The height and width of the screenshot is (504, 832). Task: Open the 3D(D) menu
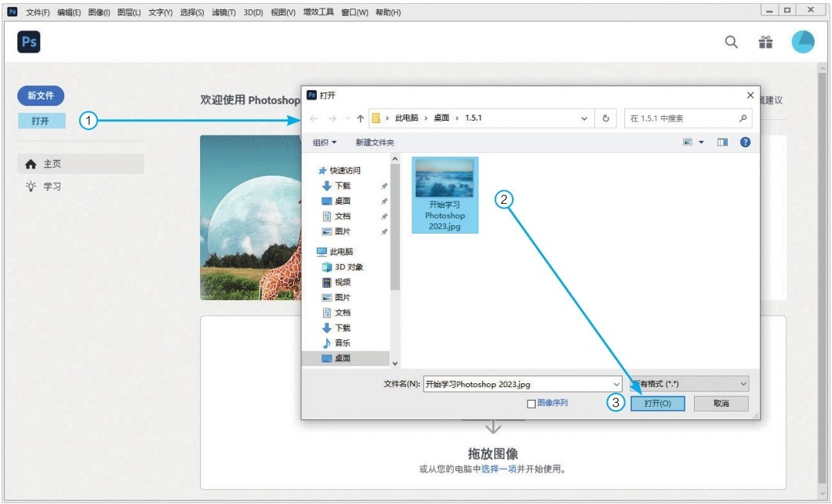(253, 13)
